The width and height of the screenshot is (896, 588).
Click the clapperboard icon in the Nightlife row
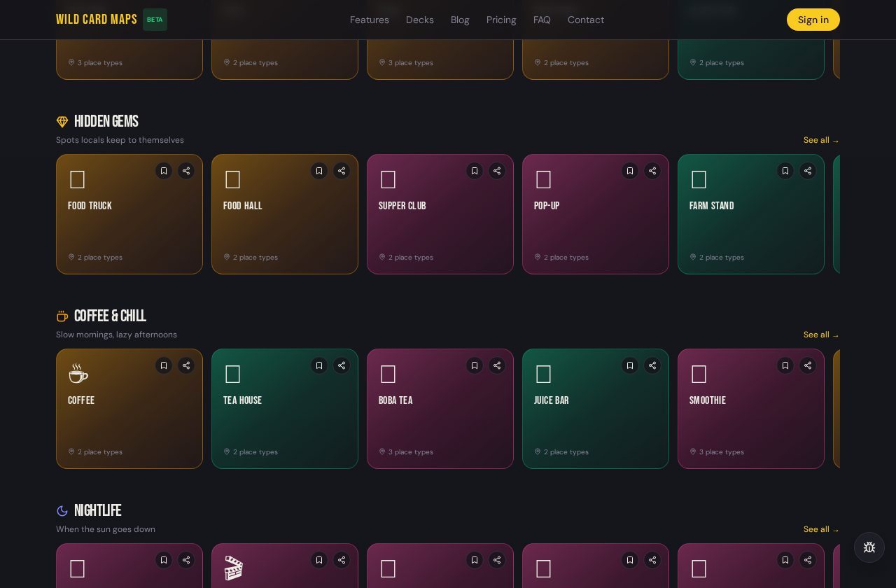click(234, 568)
